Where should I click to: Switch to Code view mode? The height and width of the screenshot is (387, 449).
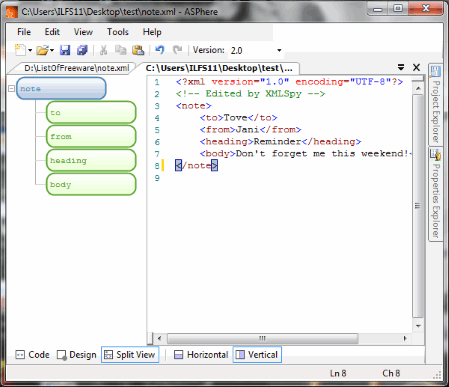[33, 355]
